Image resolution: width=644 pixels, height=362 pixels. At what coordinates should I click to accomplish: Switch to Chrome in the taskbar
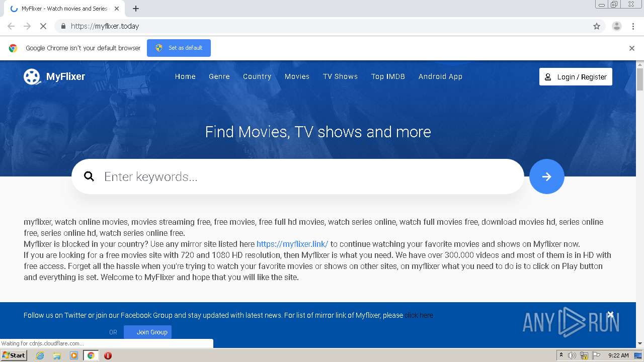coord(91,355)
